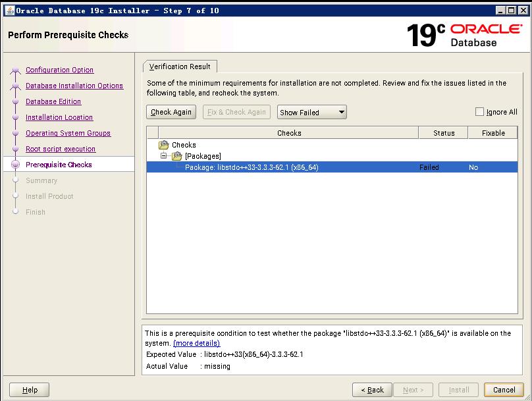Close the installer window

tap(523, 11)
